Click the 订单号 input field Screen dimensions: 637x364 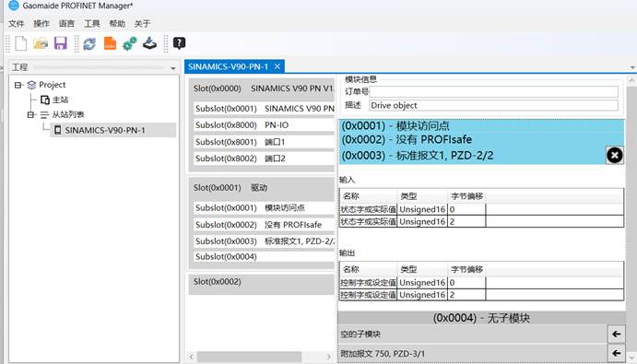tap(493, 91)
